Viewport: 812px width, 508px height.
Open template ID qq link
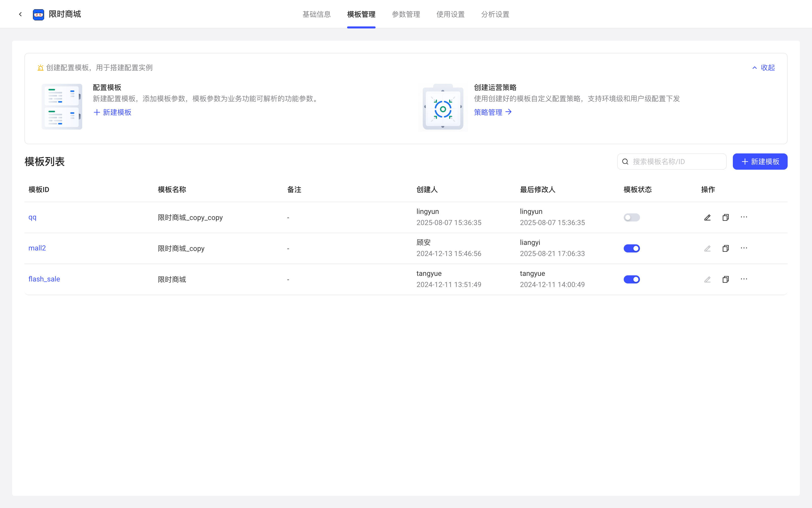(32, 217)
